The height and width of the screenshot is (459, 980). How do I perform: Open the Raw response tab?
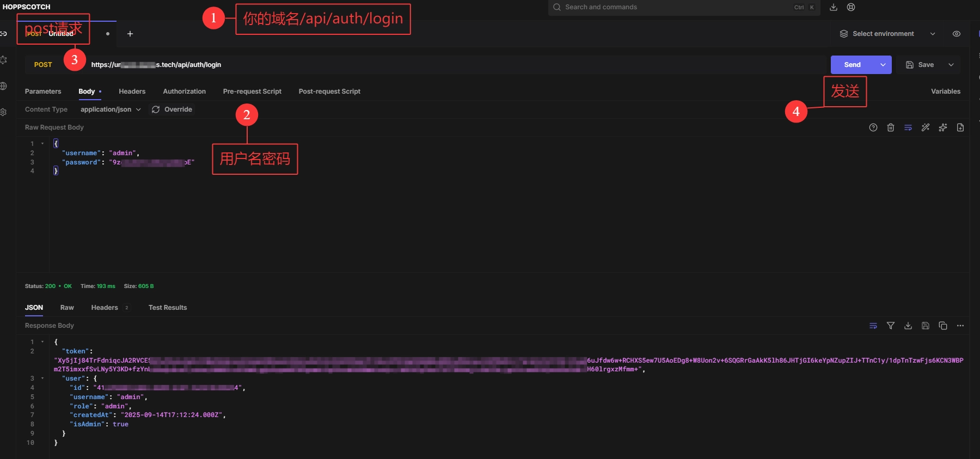pyautogui.click(x=67, y=308)
